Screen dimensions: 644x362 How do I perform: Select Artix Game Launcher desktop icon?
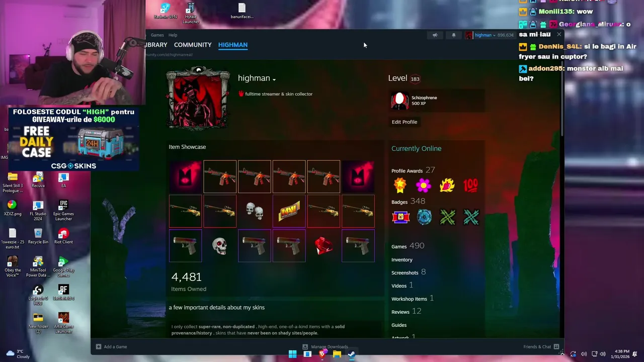coord(63,323)
